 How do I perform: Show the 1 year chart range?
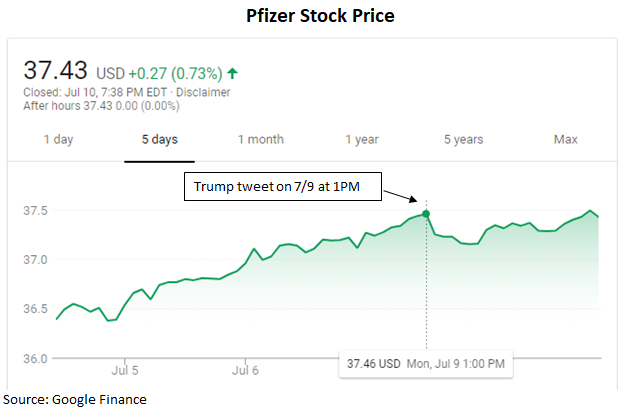[x=362, y=139]
